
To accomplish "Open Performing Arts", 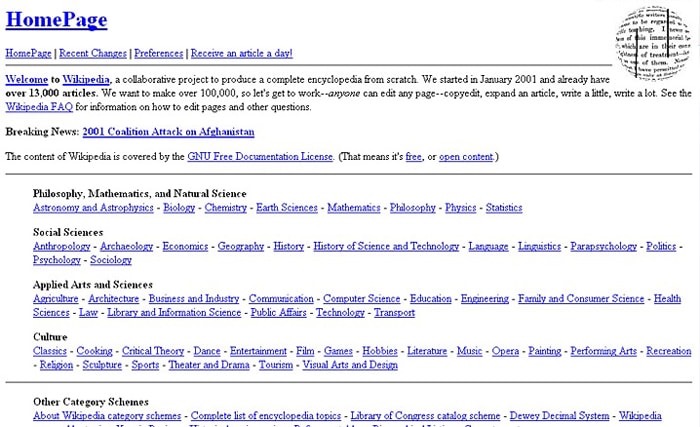I will tap(604, 351).
